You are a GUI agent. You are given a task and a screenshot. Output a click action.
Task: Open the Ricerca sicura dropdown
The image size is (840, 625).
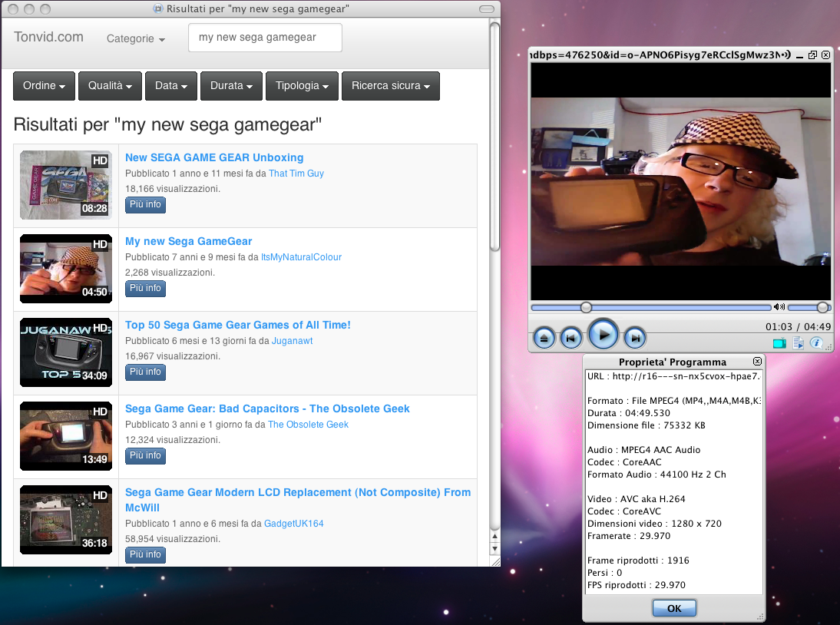pos(391,86)
